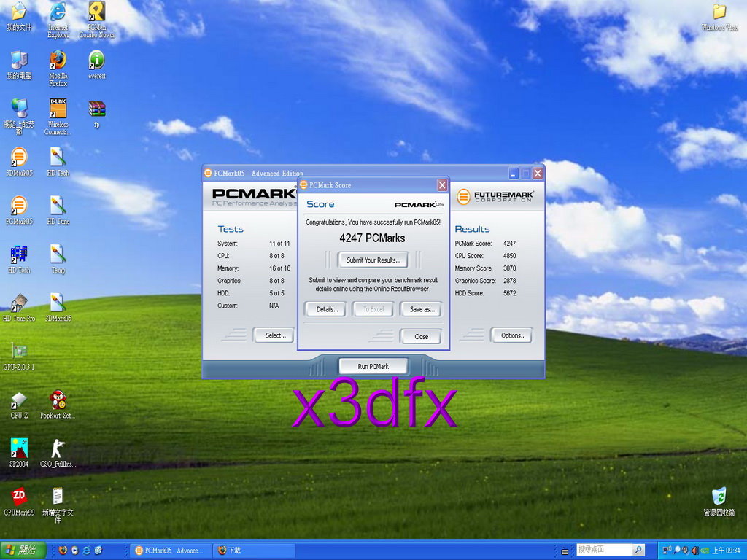Viewport: 747px width, 560px height.
Task: Switch to the 下載 taskbar window
Action: click(255, 551)
